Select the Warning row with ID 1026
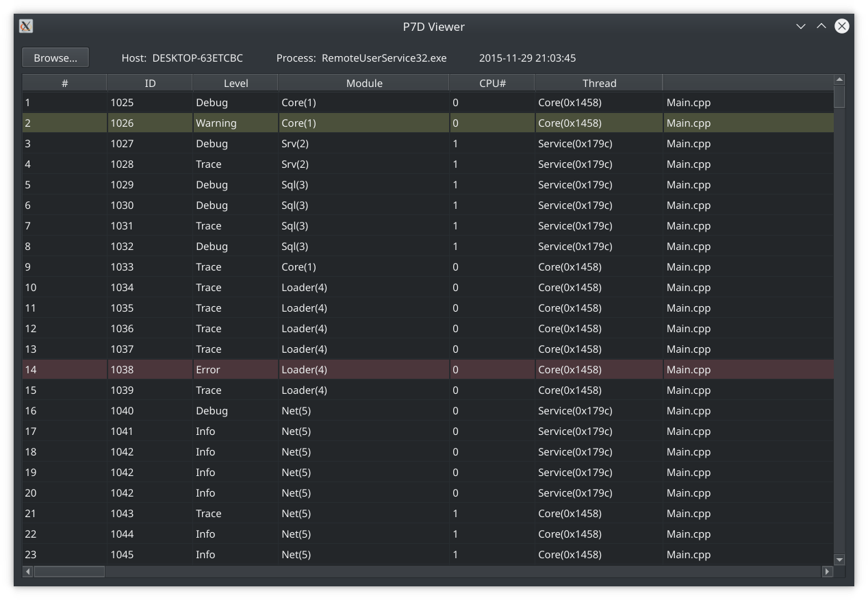Image resolution: width=868 pixels, height=600 pixels. tap(428, 123)
